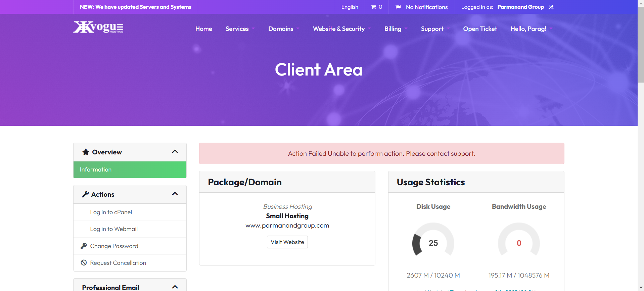Viewport: 644px width, 291px height.
Task: Click the notifications flag icon
Action: 398,7
